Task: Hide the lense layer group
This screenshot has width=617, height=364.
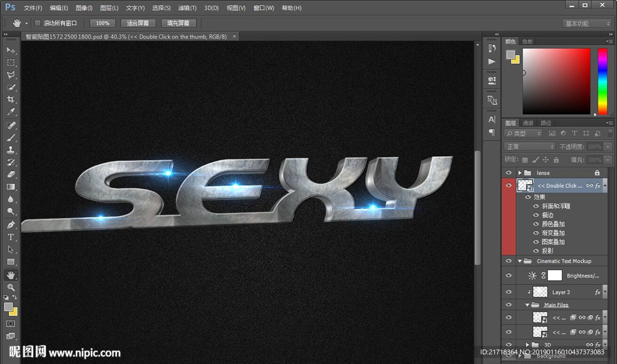Action: point(509,173)
